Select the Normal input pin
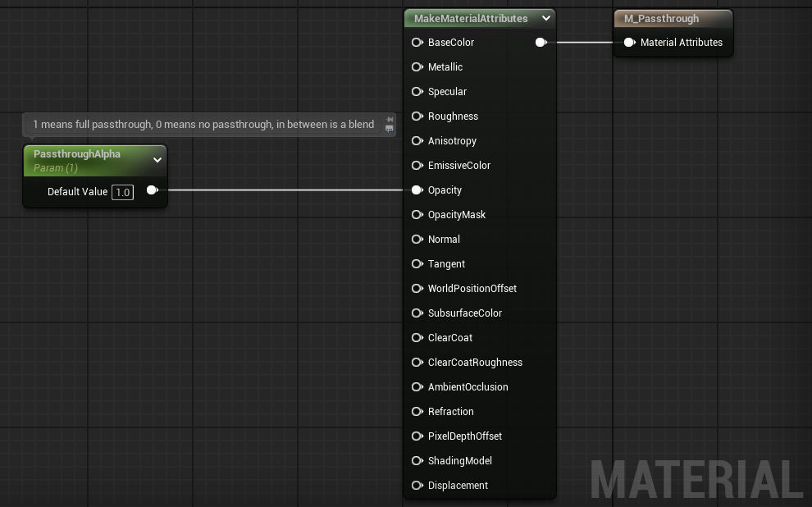 [417, 239]
